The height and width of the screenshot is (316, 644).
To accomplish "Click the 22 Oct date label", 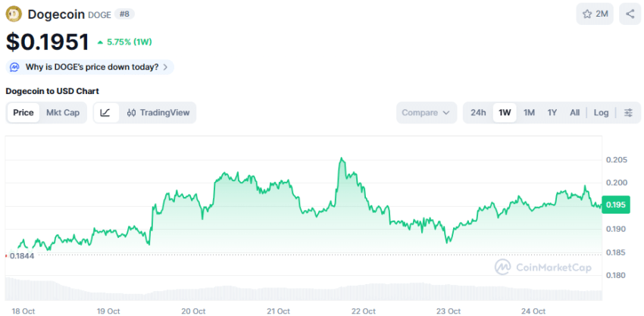I will click(364, 311).
